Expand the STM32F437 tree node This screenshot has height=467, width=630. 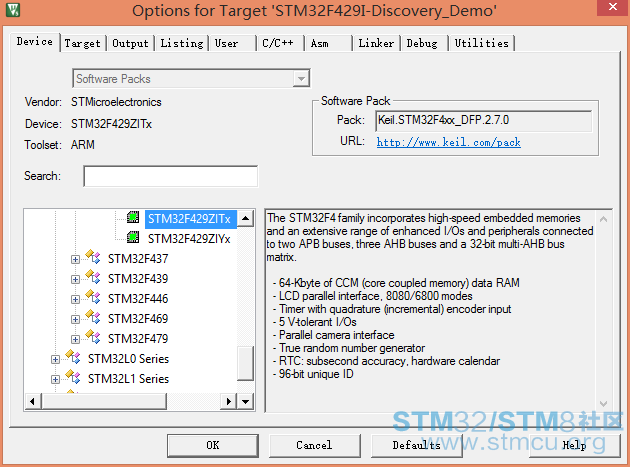tap(75, 259)
